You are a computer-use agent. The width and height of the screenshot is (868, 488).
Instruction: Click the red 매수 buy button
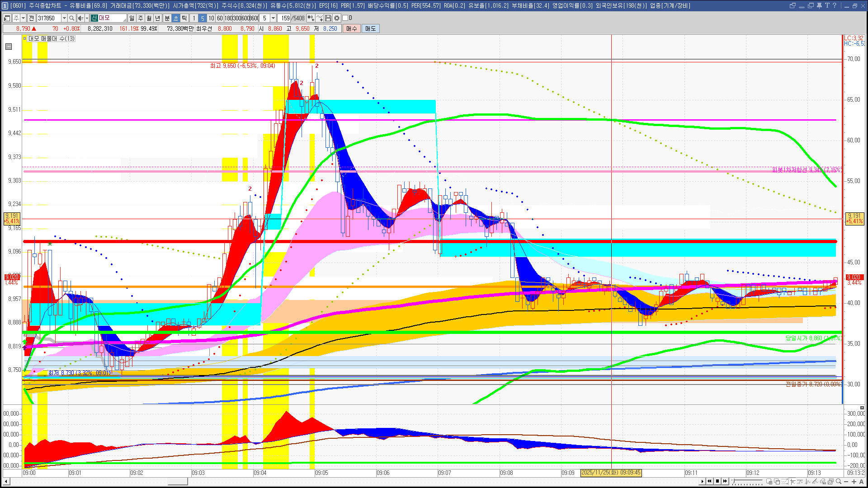(352, 28)
